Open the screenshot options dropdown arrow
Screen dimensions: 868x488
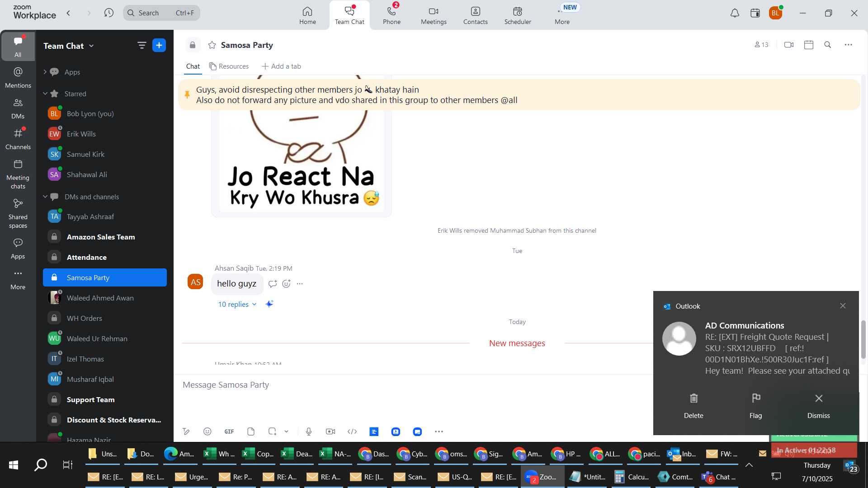point(286,432)
